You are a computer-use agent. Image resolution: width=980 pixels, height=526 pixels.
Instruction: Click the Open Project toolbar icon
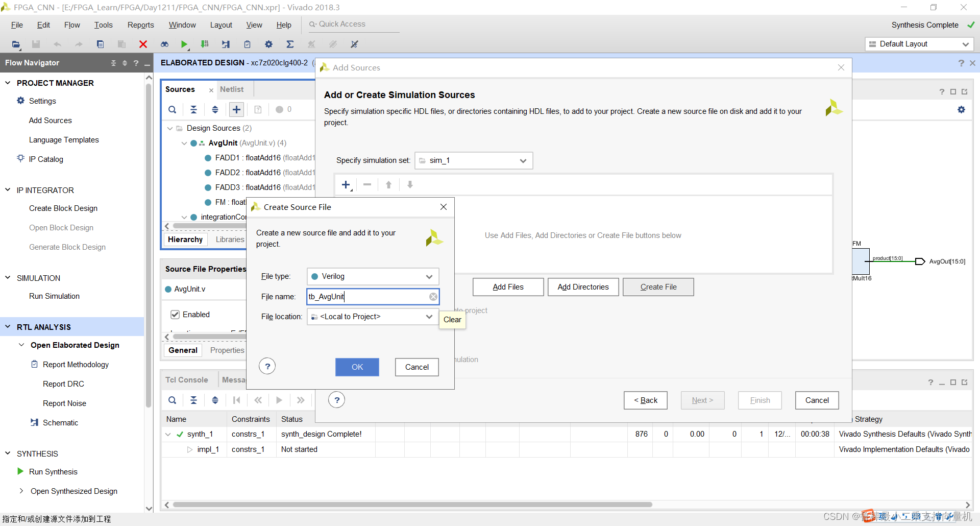coord(16,44)
